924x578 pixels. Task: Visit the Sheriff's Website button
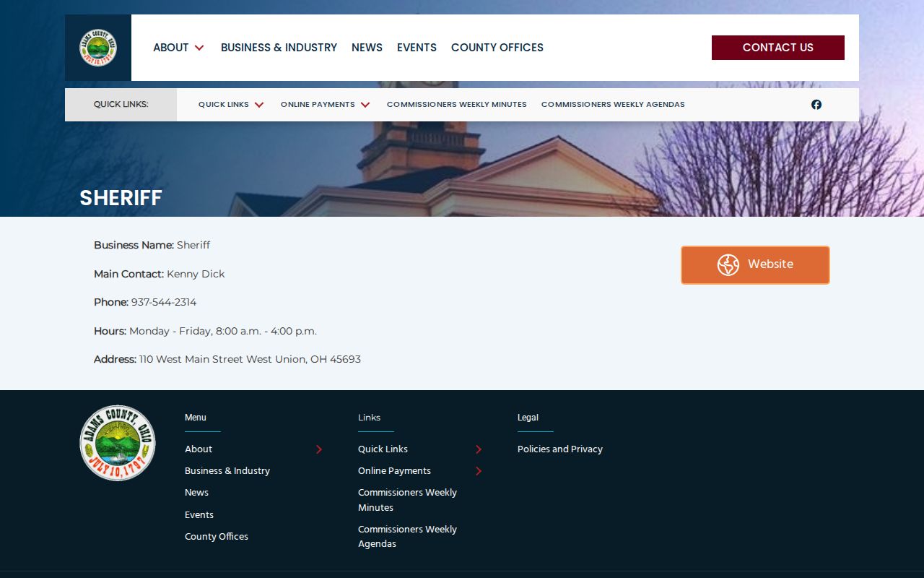coord(755,265)
